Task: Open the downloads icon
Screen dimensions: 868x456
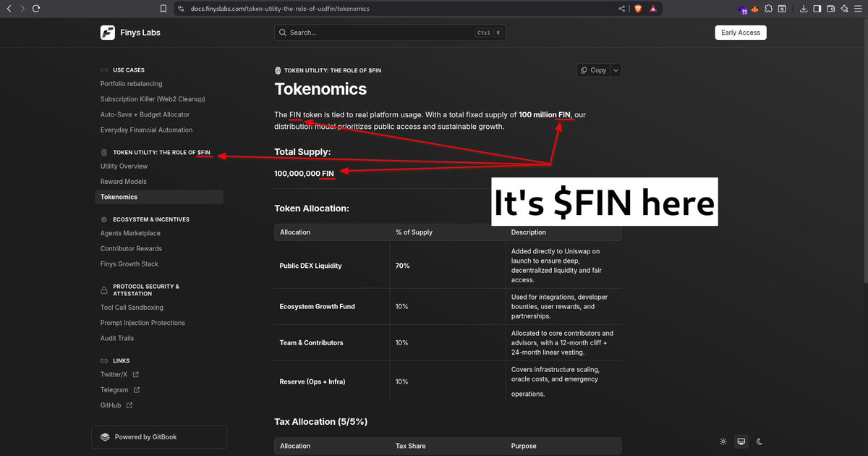Action: point(804,9)
